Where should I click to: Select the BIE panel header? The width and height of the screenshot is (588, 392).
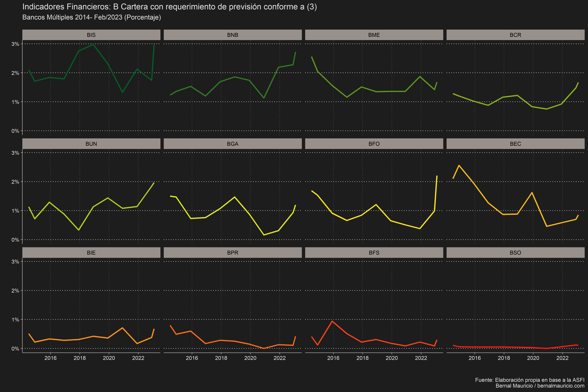click(91, 253)
